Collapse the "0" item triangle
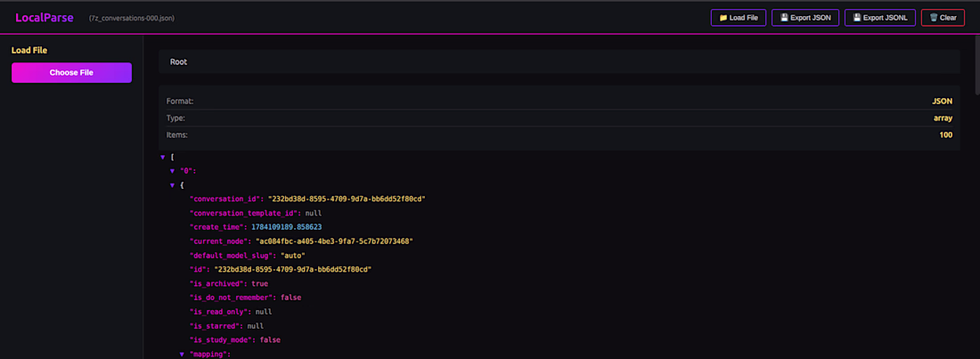980x359 pixels. click(172, 171)
